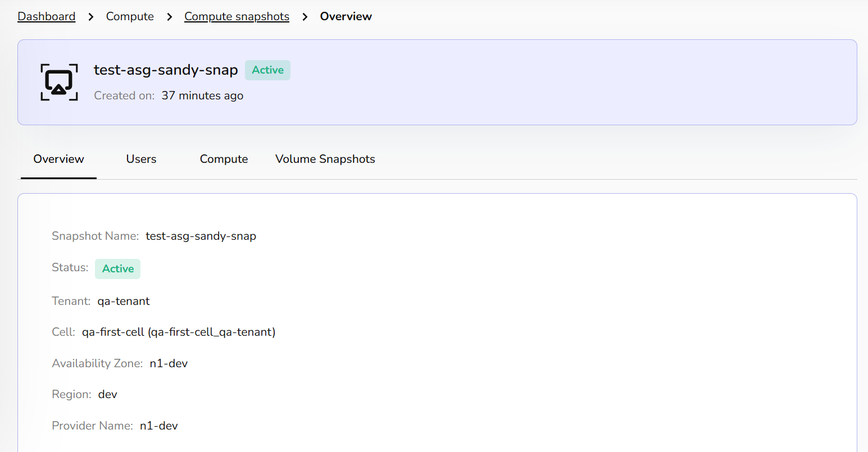
Task: Click the bold Overview breadcrumb item
Action: [346, 16]
